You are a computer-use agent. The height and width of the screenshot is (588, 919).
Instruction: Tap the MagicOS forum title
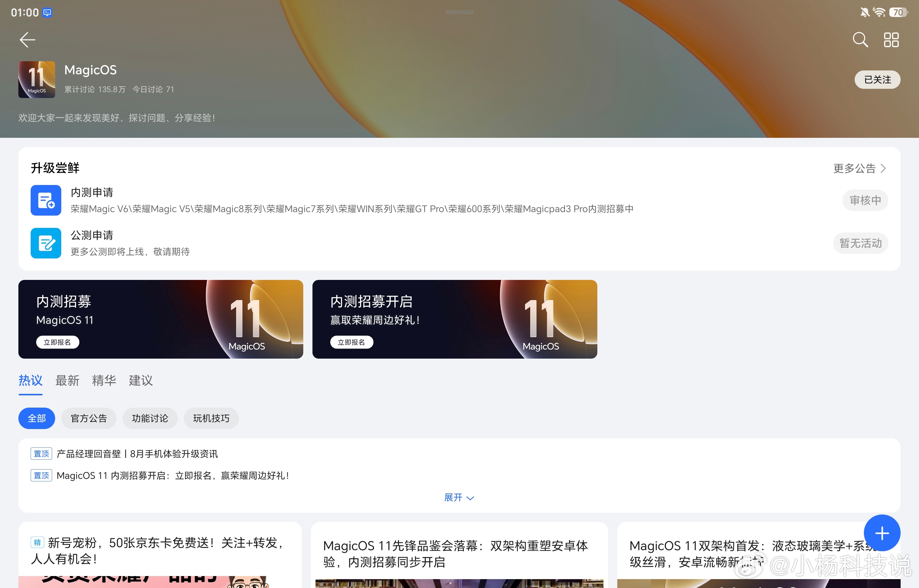point(90,70)
